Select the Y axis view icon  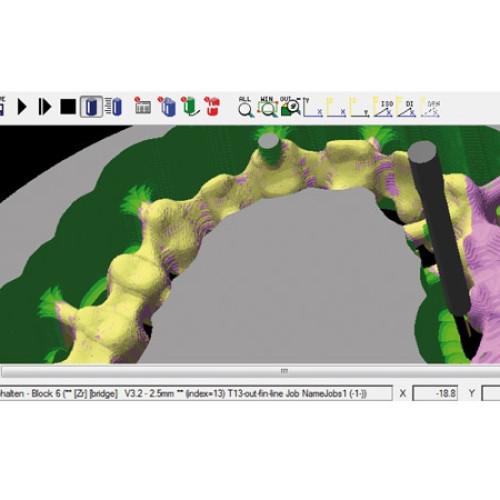359,107
